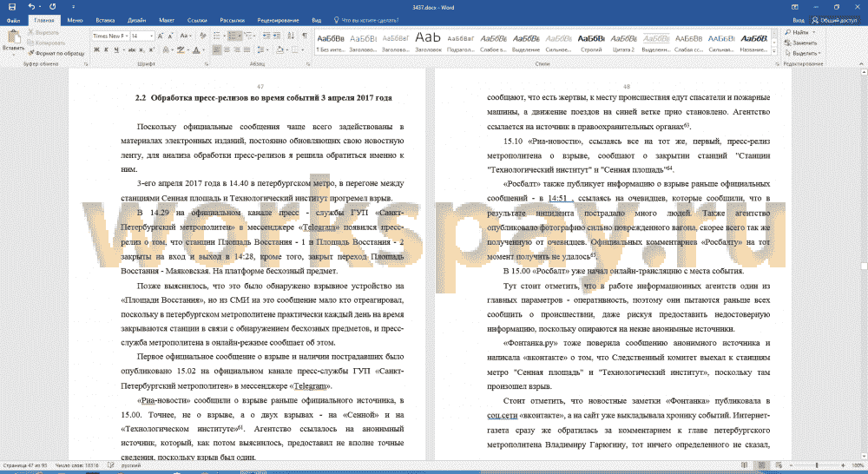Click the sort А-Я icon
Image resolution: width=868 pixels, height=474 pixels.
291,36
